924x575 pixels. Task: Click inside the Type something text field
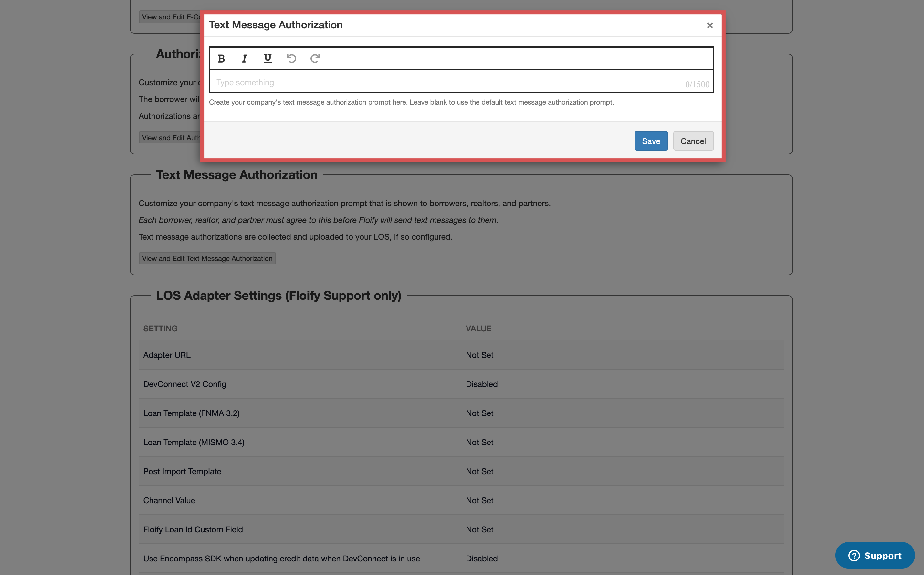click(x=418, y=82)
